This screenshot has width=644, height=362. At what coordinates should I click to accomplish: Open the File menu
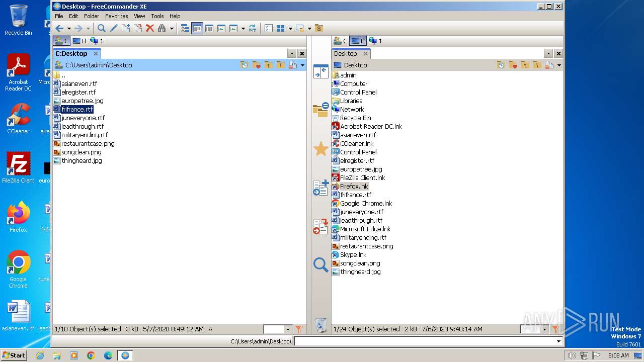59,16
